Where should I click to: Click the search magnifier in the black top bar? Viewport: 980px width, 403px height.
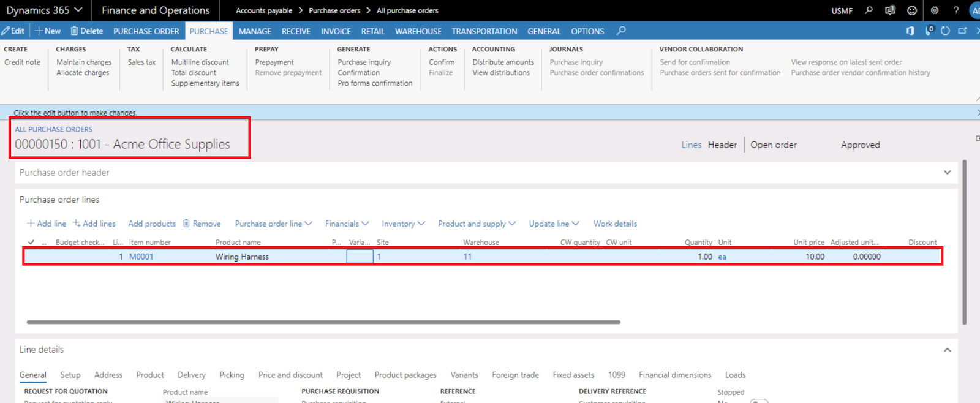(x=869, y=10)
